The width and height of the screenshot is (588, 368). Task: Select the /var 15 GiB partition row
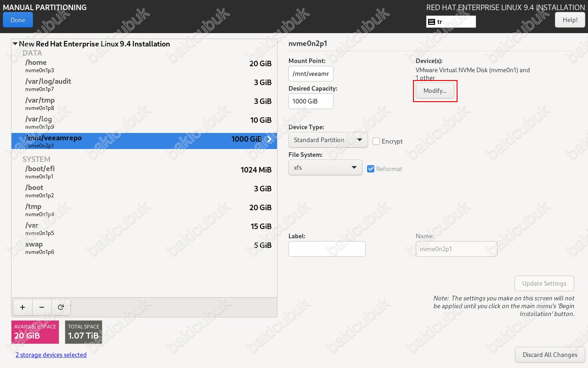144,229
